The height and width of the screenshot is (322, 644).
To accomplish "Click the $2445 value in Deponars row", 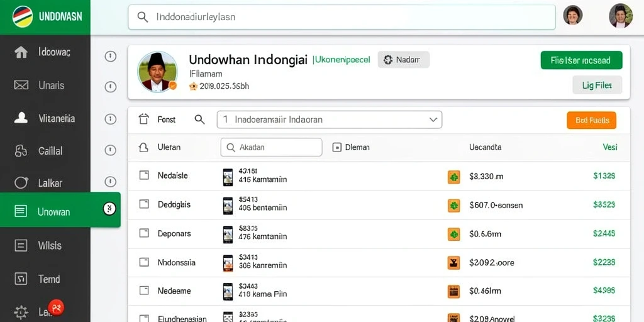I will (604, 233).
